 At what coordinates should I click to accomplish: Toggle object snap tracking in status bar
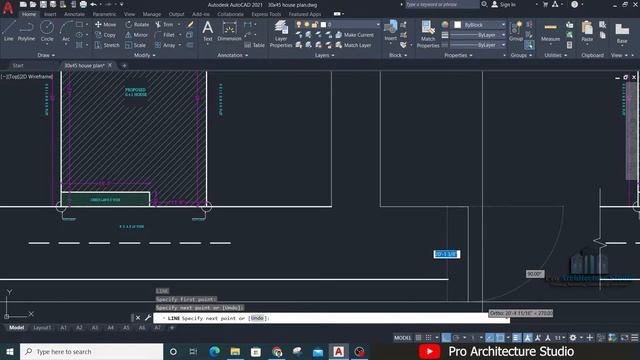[489, 338]
